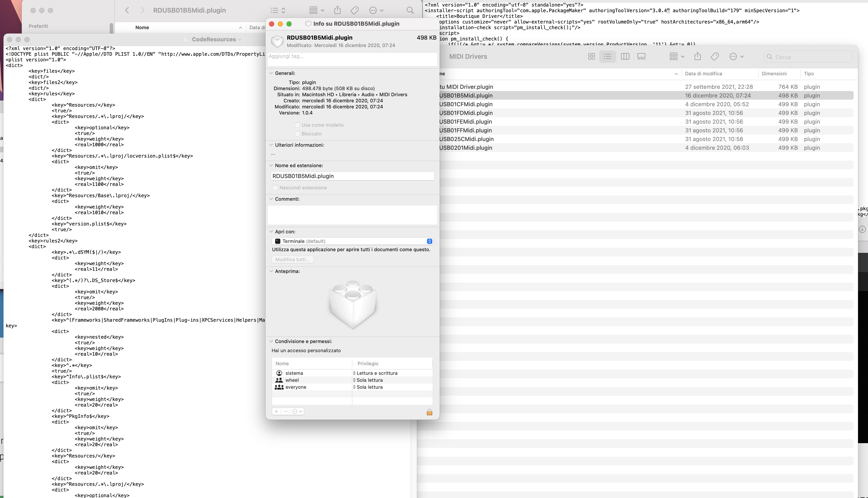Switch MIDI Drivers window to list view
The height and width of the screenshot is (498, 868).
608,56
